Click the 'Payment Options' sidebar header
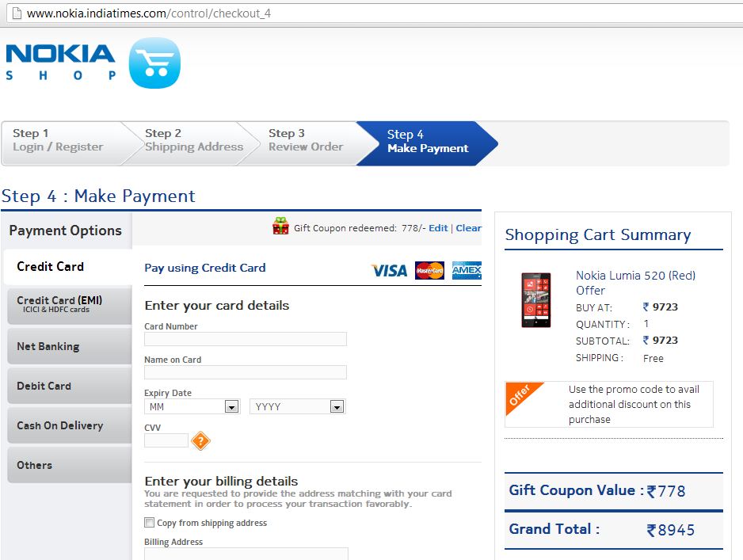743x560 pixels. (66, 230)
